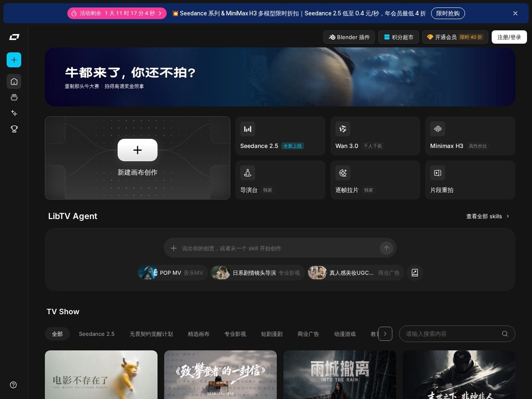Open the sparkle AI sidebar icon
This screenshot has height=399, width=532.
[x=14, y=113]
